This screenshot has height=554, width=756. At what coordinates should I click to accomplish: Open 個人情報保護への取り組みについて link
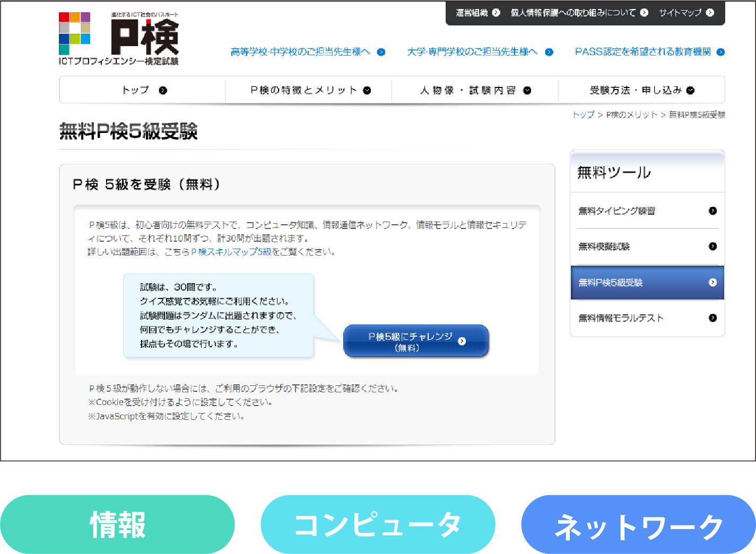tap(572, 13)
